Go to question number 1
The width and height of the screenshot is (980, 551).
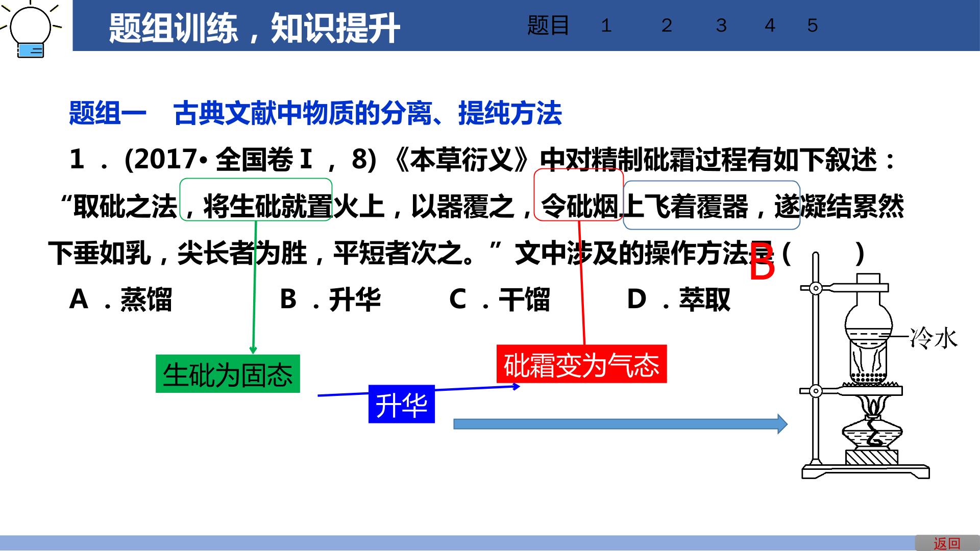point(606,26)
